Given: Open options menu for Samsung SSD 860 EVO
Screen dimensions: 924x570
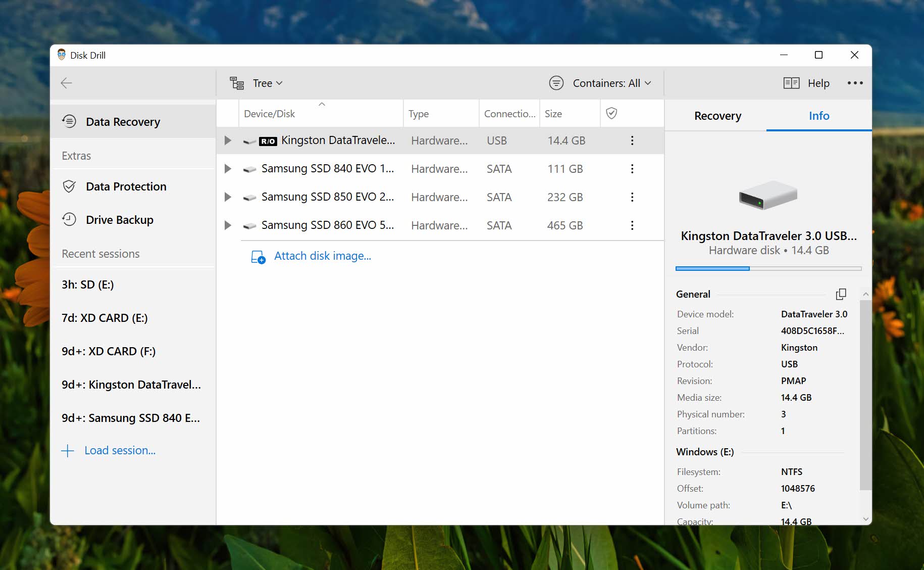Looking at the screenshot, I should [x=632, y=225].
